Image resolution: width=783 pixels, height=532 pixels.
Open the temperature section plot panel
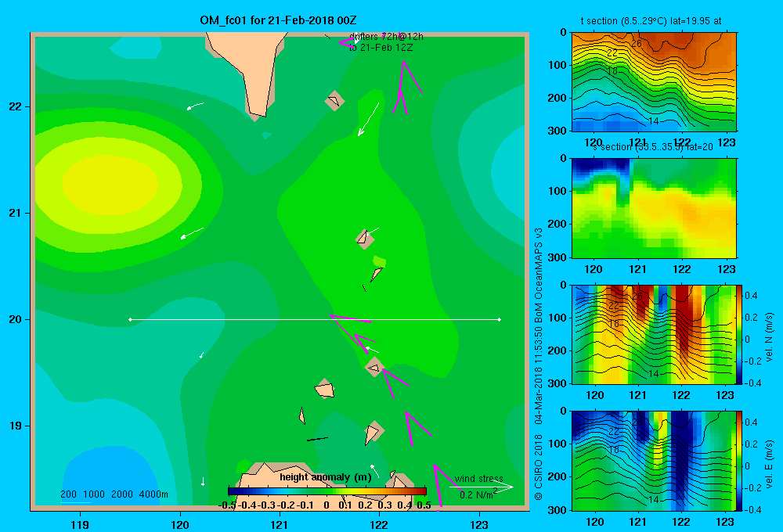pyautogui.click(x=654, y=82)
